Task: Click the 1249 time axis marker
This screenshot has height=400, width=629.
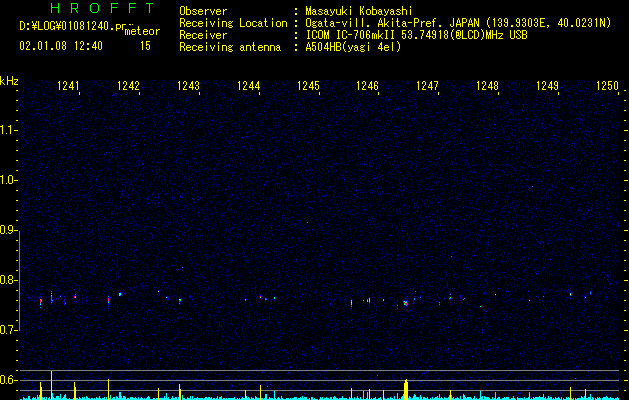Action: 548,85
